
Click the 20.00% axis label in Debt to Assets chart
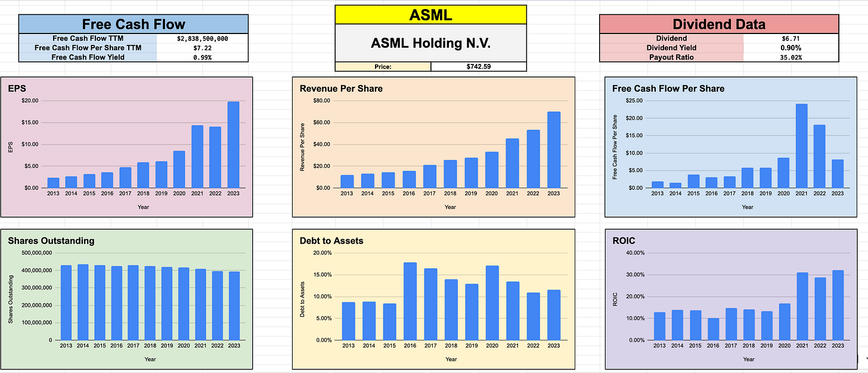point(323,253)
